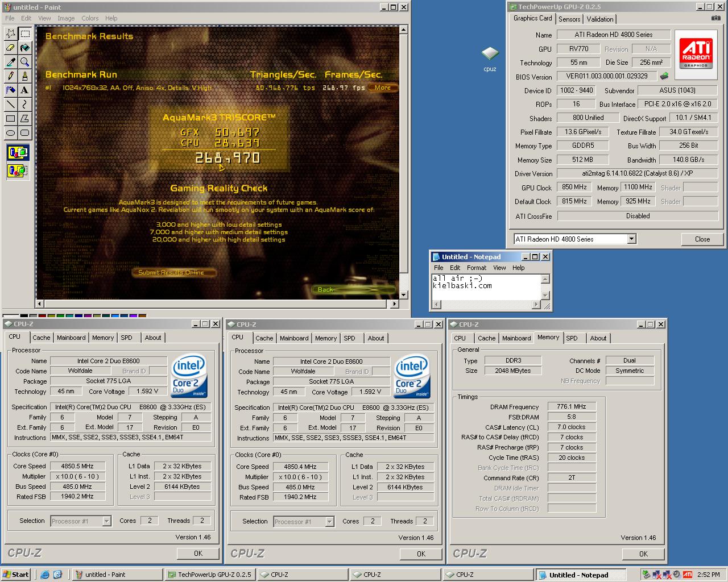Click GPU-Z screenshot camera icon
The image size is (728, 582).
coord(716,18)
